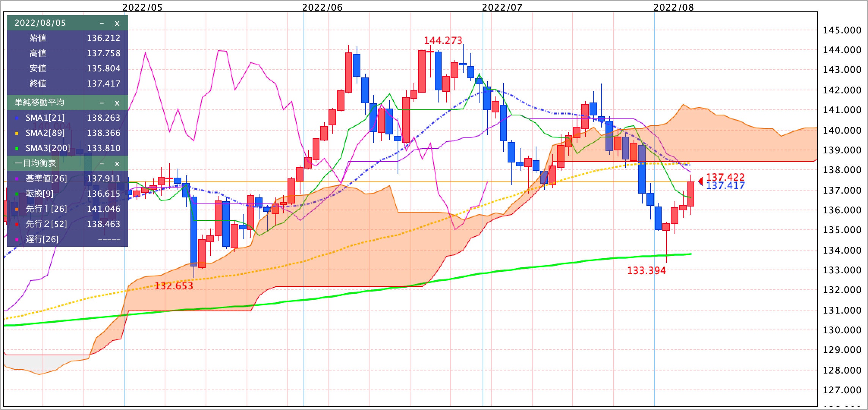The image size is (868, 410).
Task: Click the 136.615 転換 value
Action: 104,194
